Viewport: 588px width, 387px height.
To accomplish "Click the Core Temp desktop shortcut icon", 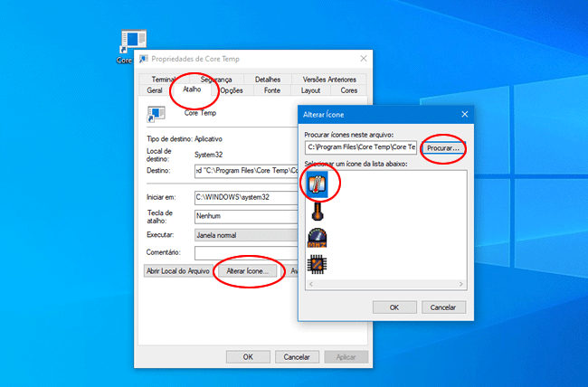I will [133, 43].
